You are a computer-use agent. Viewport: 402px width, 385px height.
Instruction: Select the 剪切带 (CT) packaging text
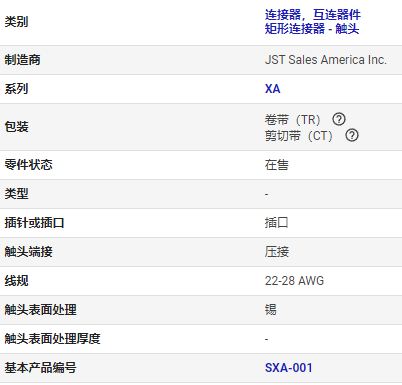click(x=299, y=136)
